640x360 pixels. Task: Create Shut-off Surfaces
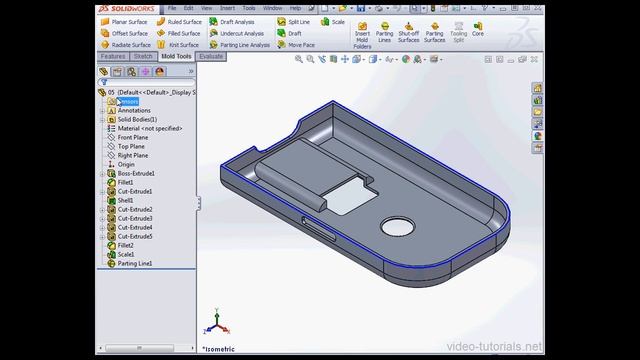pyautogui.click(x=409, y=32)
